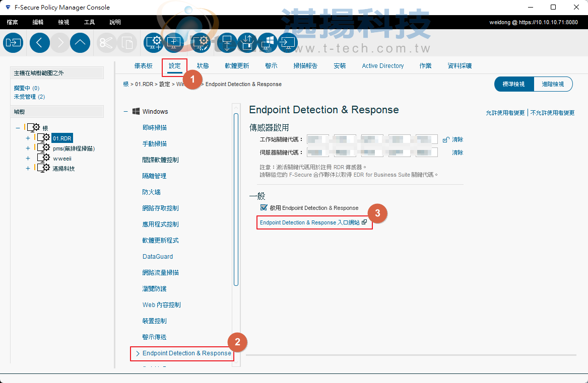588x383 pixels.
Task: Collapse the Windows settings group
Action: click(x=125, y=111)
